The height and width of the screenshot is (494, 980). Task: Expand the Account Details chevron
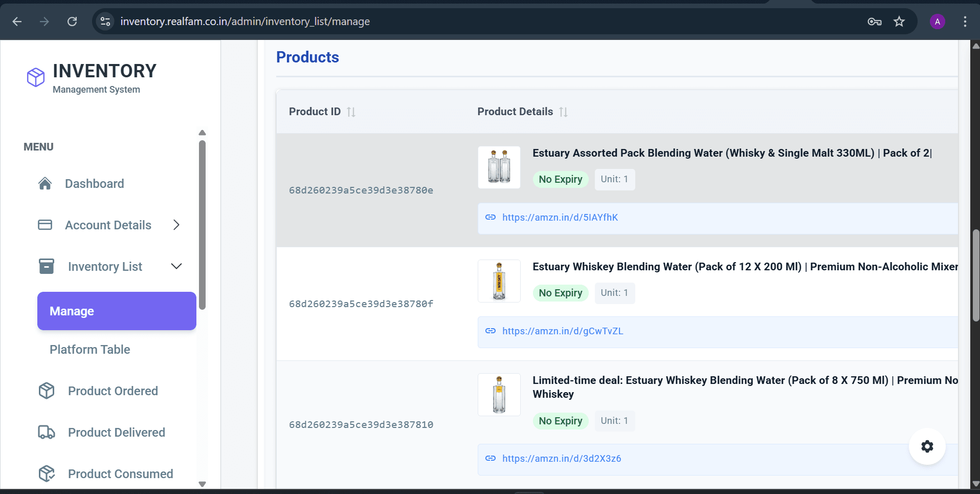(x=176, y=225)
